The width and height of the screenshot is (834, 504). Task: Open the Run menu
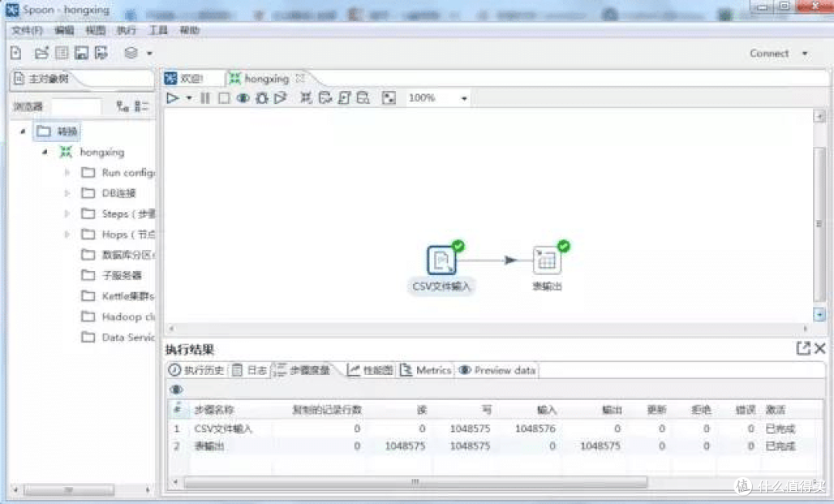tap(127, 30)
